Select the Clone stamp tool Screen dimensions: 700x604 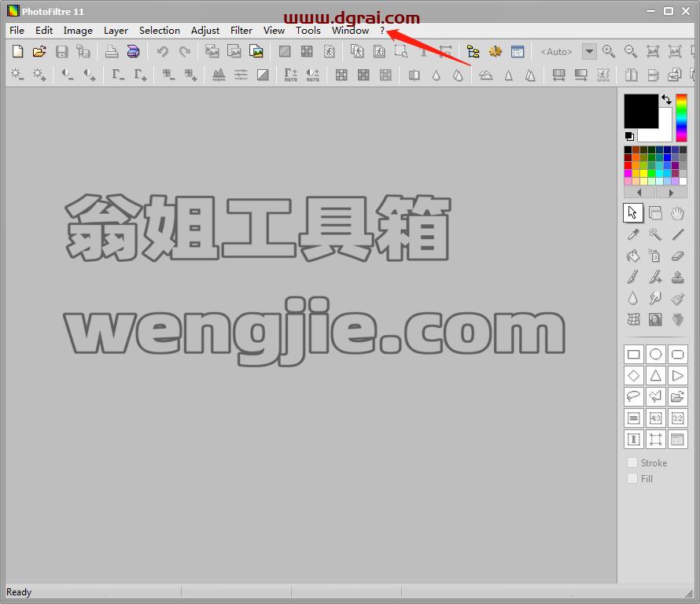tap(677, 277)
